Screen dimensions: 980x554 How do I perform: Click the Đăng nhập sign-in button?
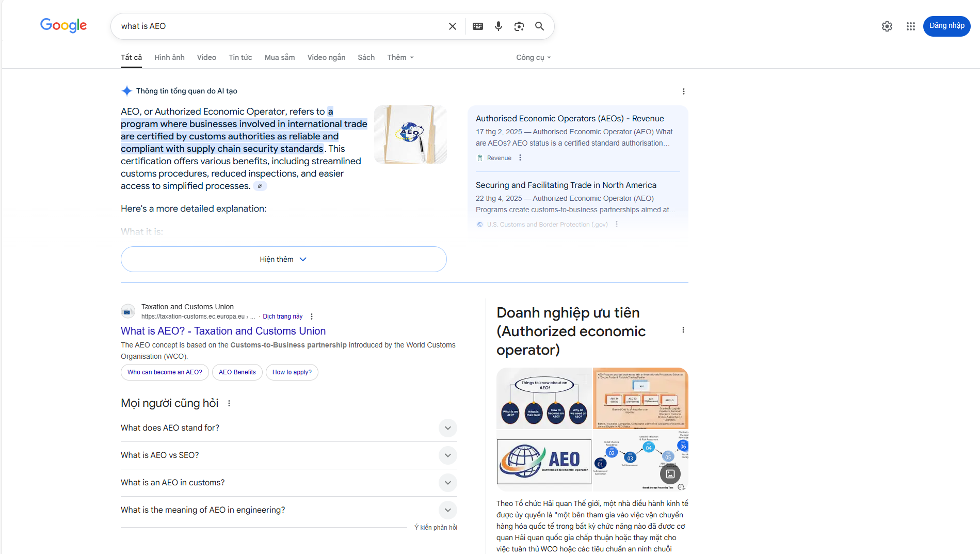[x=946, y=26]
